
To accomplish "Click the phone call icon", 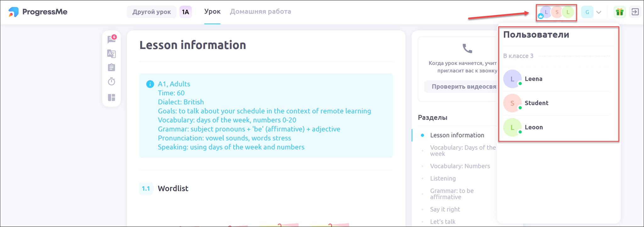I will click(x=467, y=49).
